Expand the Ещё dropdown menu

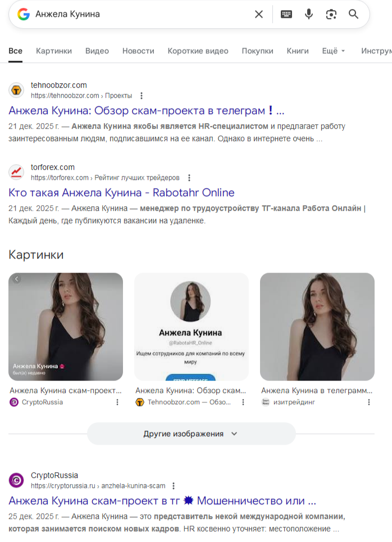(334, 51)
